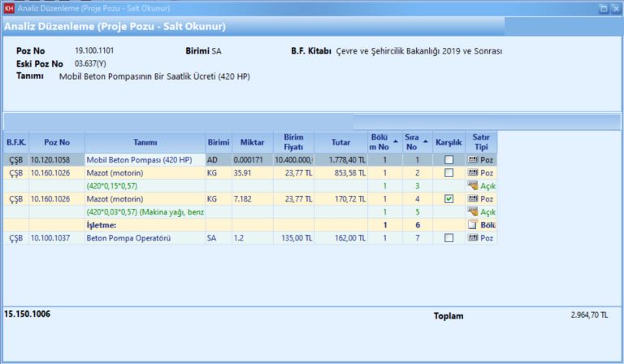624x364 pixels.
Task: Maximize the Analiz Düzenleme window
Action: coord(603,8)
